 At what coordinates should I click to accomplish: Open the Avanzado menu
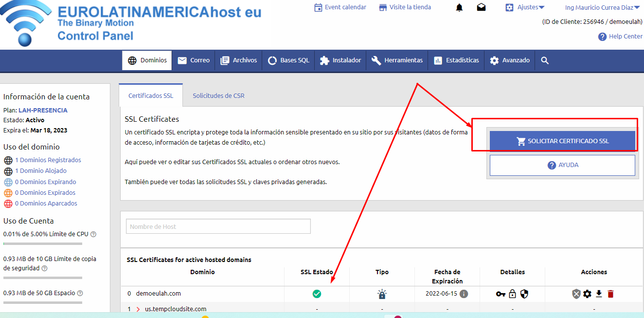(x=510, y=60)
